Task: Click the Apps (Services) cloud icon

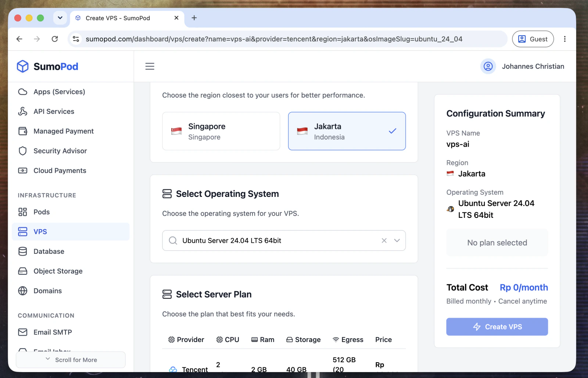Action: pos(23,92)
